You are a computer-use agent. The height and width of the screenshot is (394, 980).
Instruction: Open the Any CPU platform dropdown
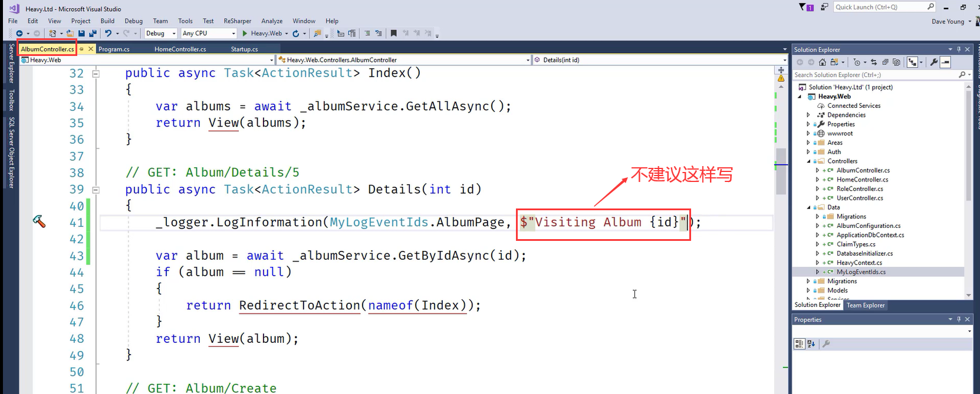[209, 34]
